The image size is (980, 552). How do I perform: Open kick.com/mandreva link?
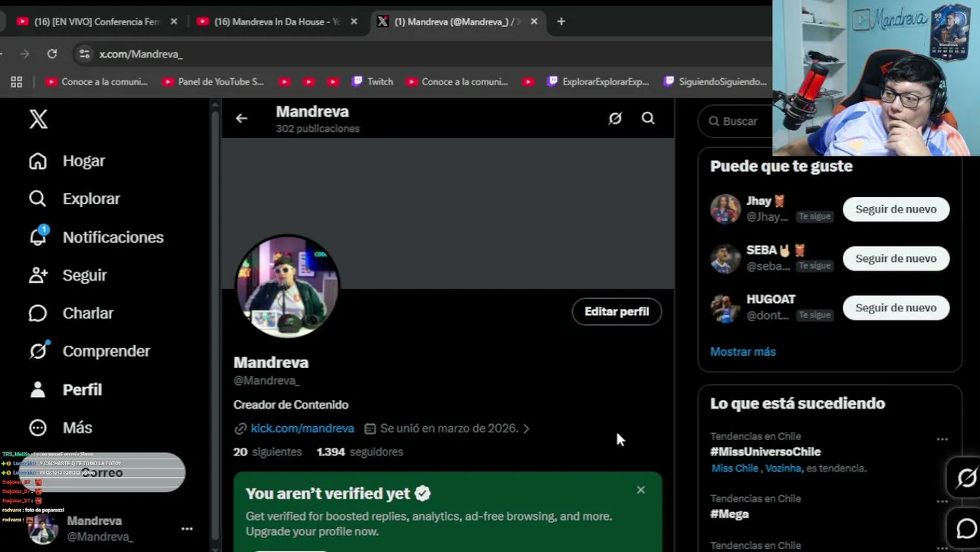[302, 429]
